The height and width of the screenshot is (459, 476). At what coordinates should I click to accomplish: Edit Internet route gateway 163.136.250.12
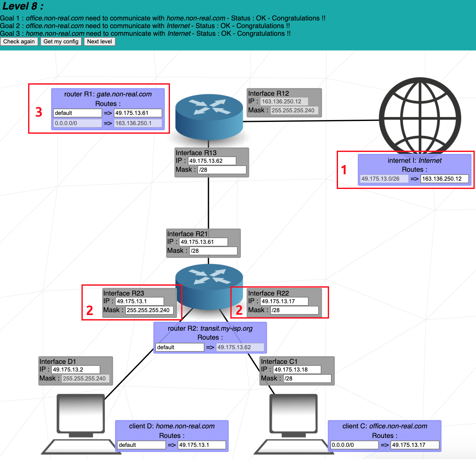445,179
